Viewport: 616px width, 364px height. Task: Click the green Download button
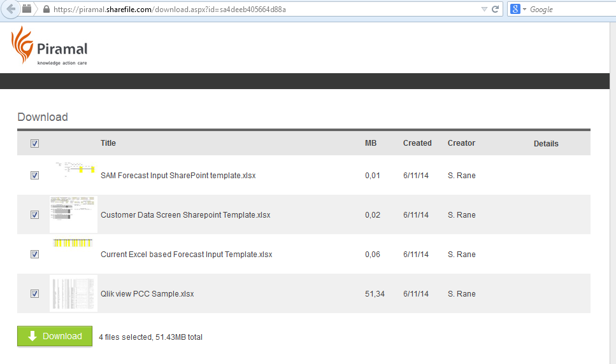tap(55, 336)
